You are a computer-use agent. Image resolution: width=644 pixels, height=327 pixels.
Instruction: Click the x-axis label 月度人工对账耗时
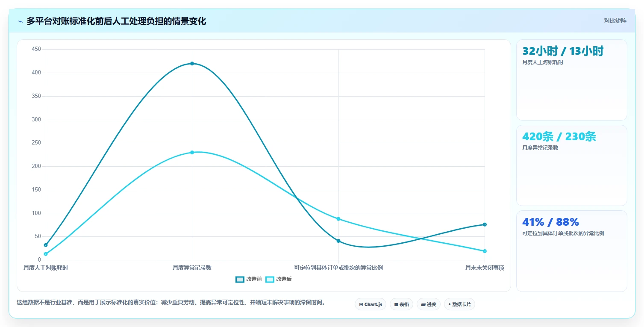(x=46, y=268)
